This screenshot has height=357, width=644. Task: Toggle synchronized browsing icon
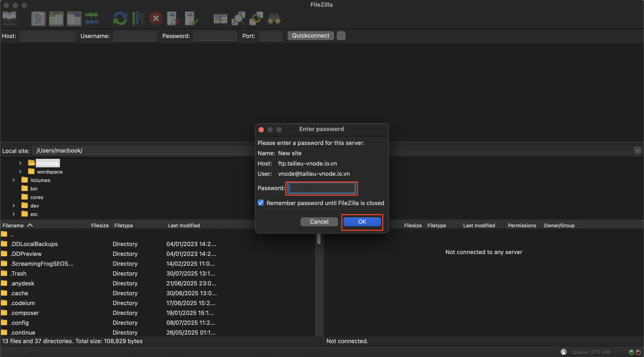tap(256, 19)
